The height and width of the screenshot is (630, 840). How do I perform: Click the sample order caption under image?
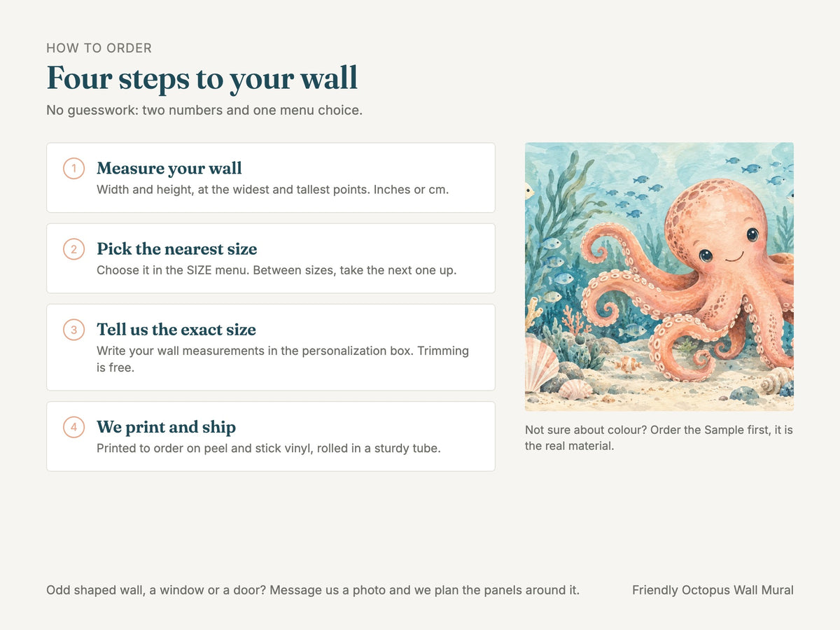[659, 437]
